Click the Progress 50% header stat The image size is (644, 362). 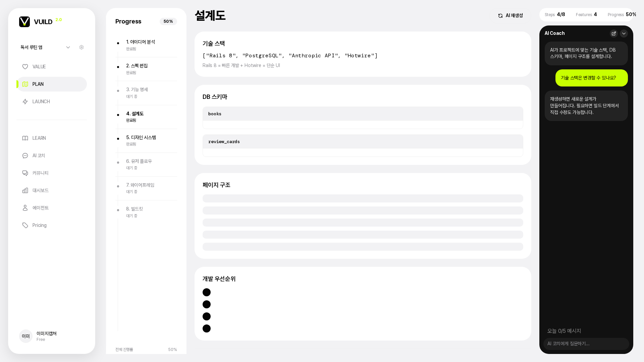[622, 14]
